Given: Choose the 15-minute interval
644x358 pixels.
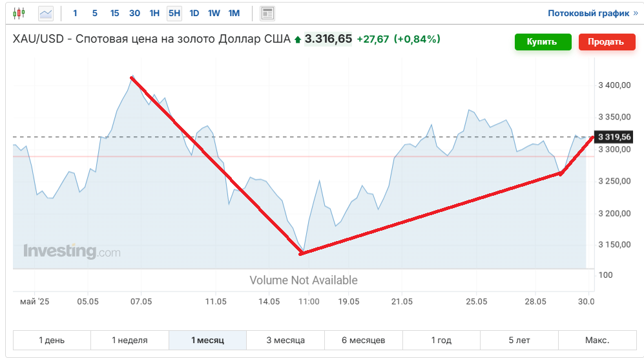Looking at the screenshot, I should pos(114,14).
